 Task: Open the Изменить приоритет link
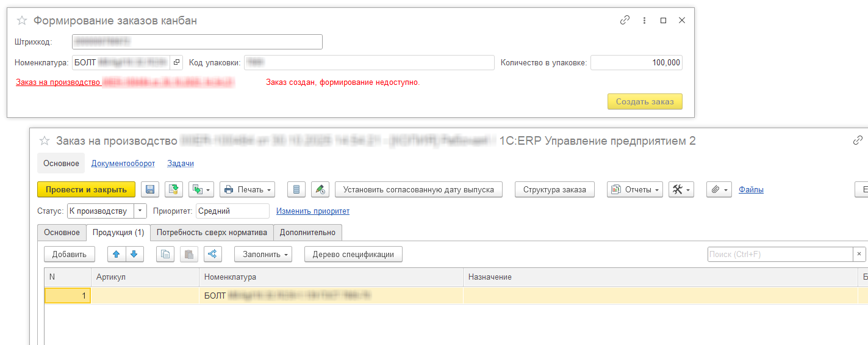[312, 211]
